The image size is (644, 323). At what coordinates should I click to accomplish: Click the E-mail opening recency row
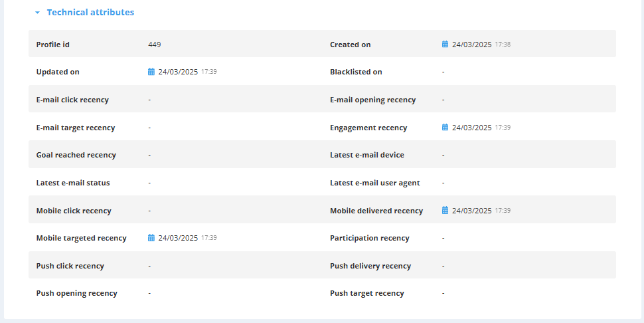coord(469,99)
